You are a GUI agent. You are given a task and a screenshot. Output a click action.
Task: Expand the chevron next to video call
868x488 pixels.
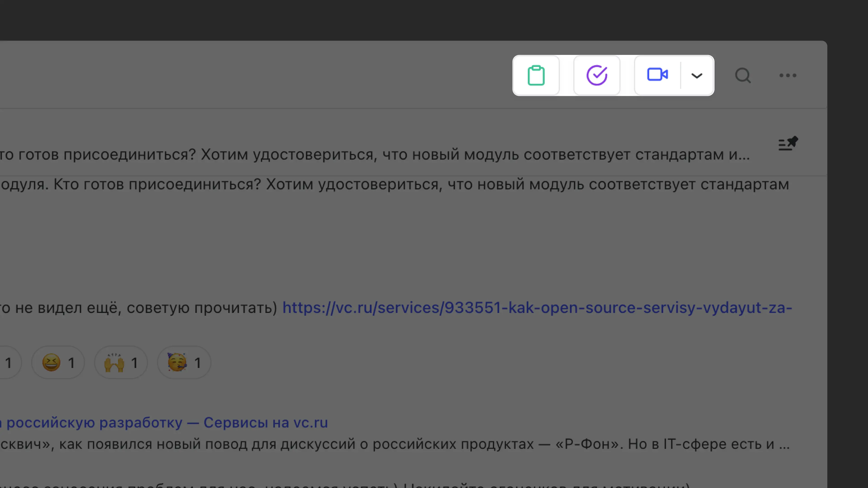tap(696, 76)
